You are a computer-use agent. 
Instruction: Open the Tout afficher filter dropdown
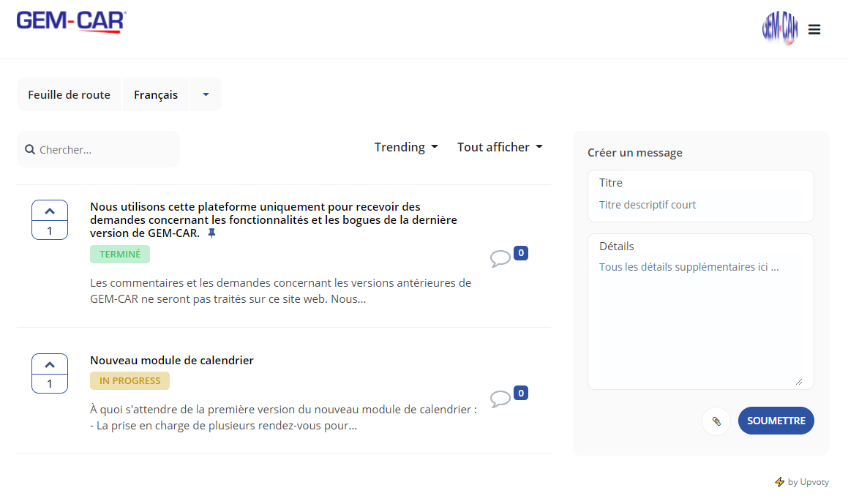(500, 147)
